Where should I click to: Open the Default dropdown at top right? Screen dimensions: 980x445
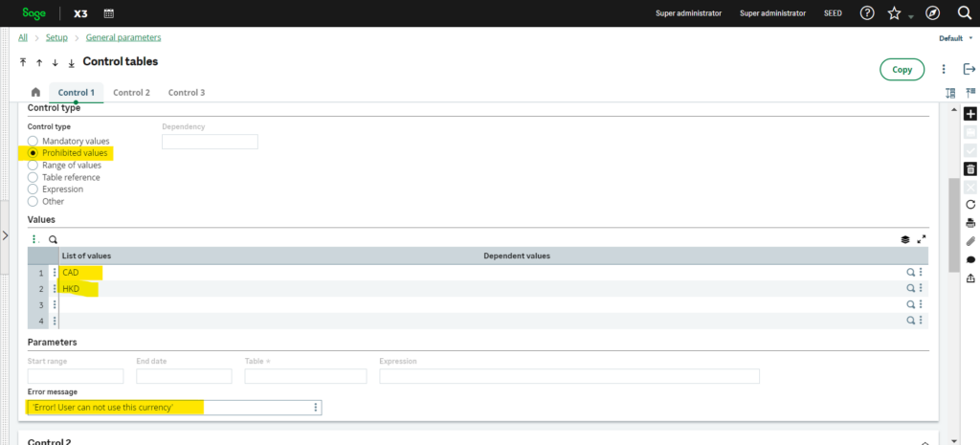(x=955, y=38)
